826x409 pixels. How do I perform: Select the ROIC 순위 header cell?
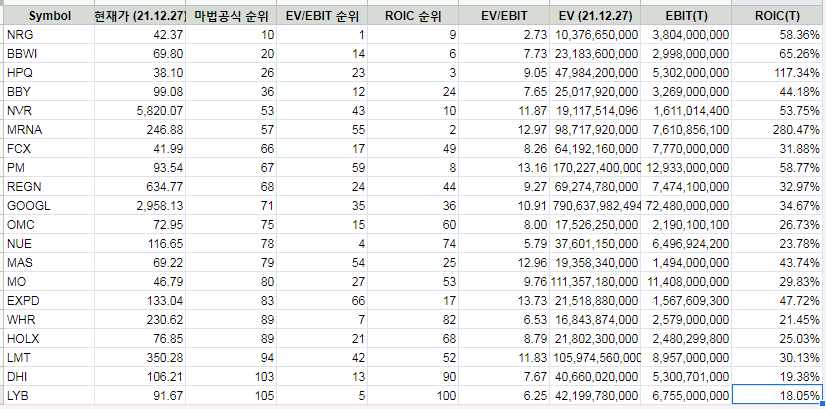point(413,16)
